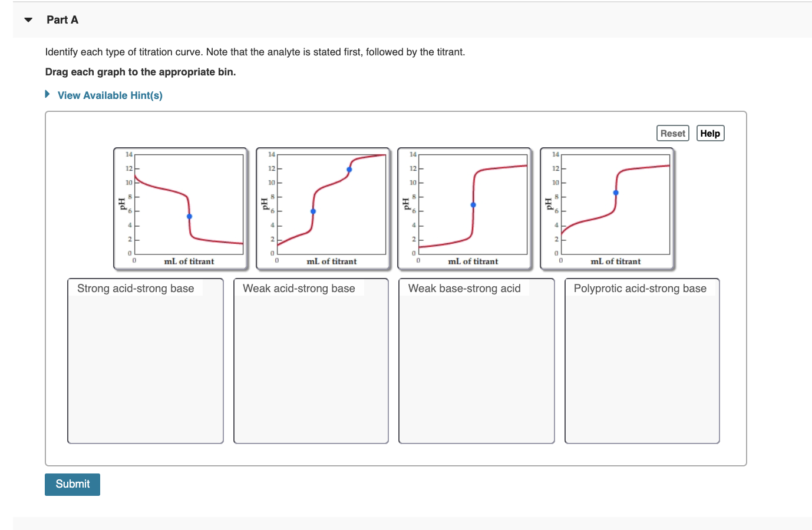The height and width of the screenshot is (530, 812).
Task: Click the blue equivalence point on the first graph
Action: [x=189, y=216]
